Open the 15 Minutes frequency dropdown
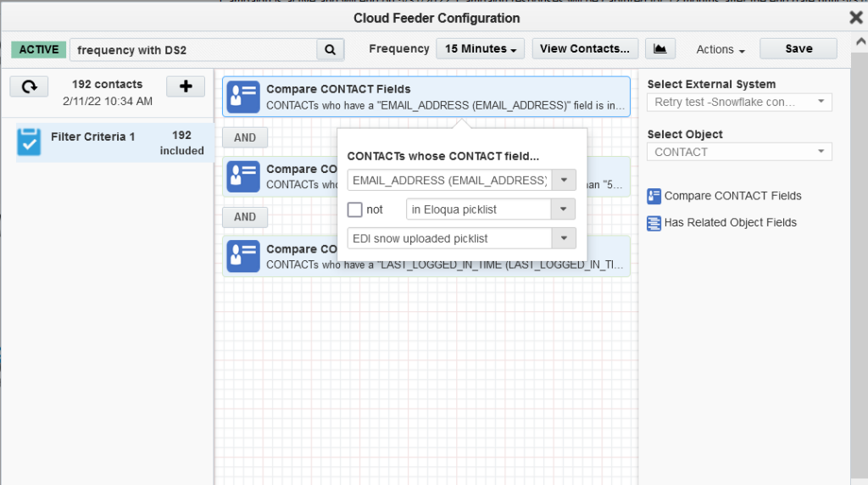Viewport: 868px width, 485px height. click(480, 49)
